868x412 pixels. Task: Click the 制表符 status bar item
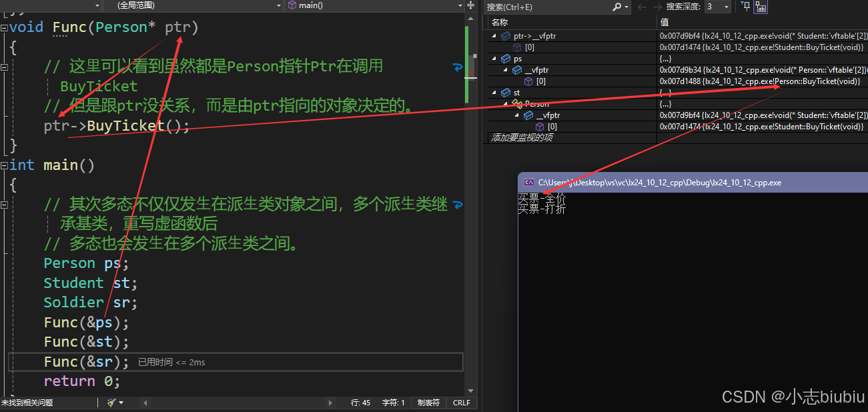pyautogui.click(x=428, y=403)
